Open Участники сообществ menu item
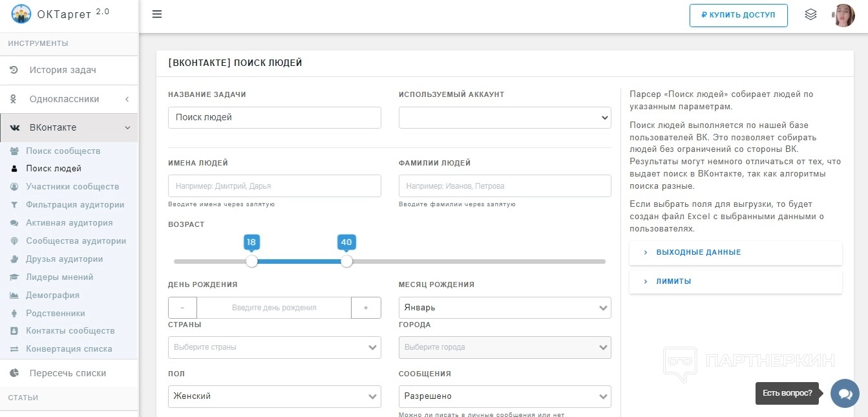This screenshot has height=417, width=868. pos(72,187)
